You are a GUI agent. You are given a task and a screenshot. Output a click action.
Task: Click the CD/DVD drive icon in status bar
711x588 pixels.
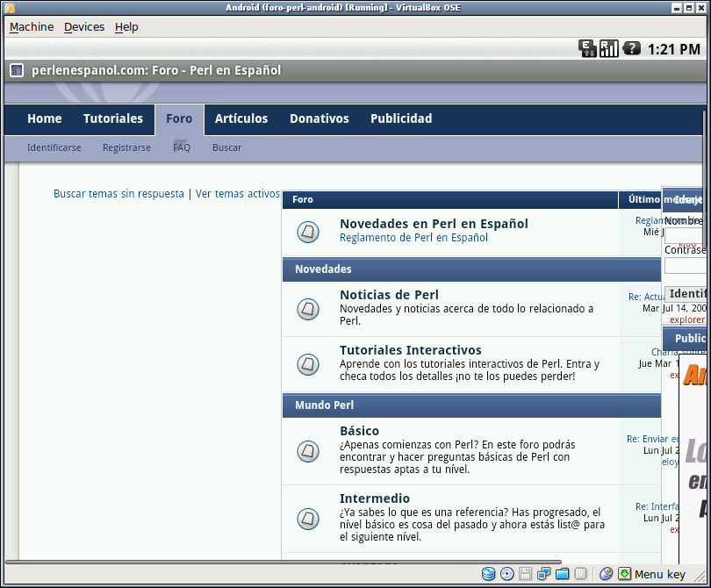coord(507,574)
